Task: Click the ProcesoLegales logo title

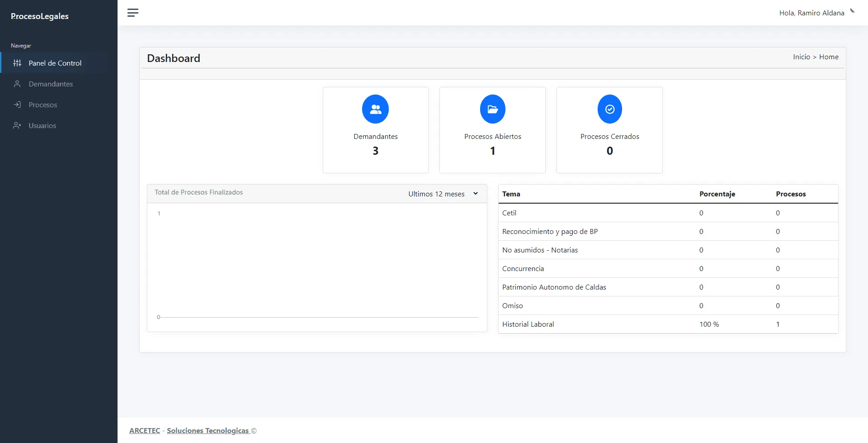Action: 40,16
